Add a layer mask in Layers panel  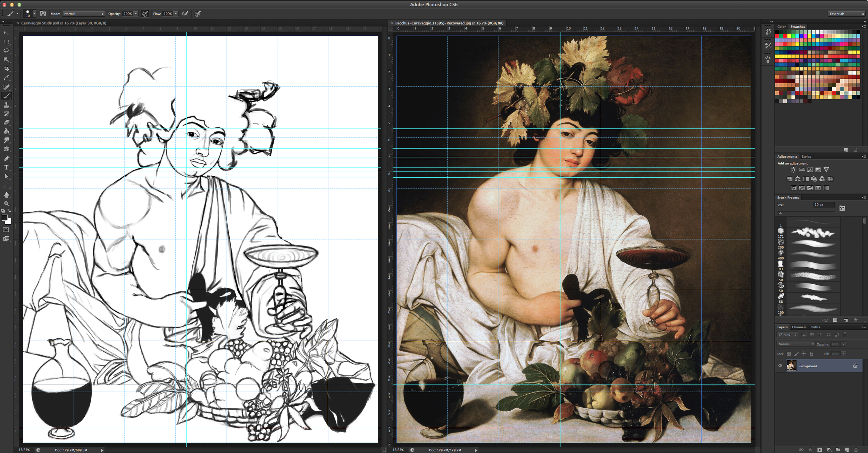click(820, 450)
